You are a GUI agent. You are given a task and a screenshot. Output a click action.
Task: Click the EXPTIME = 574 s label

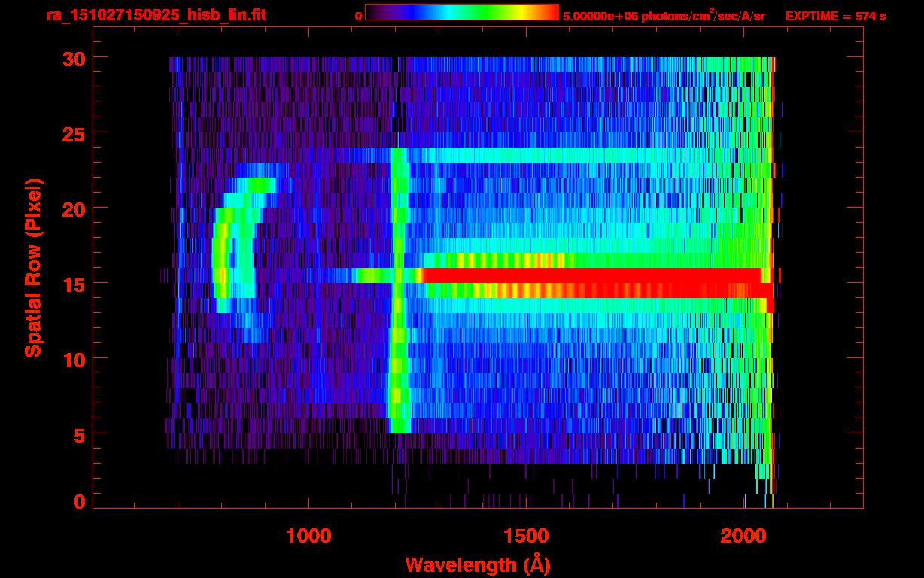point(835,16)
